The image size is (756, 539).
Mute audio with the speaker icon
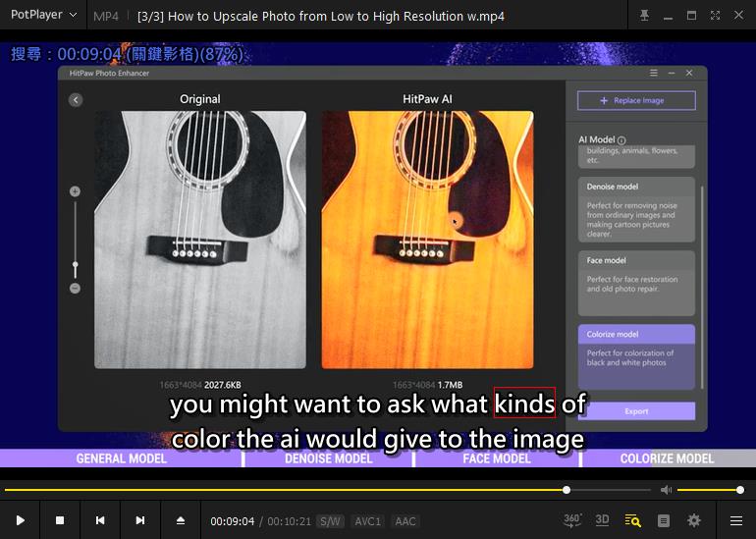pyautogui.click(x=667, y=490)
